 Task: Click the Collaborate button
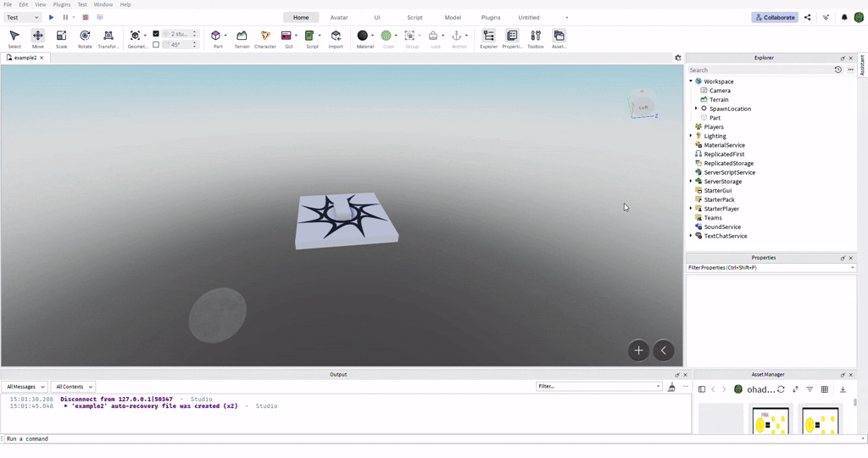click(774, 17)
